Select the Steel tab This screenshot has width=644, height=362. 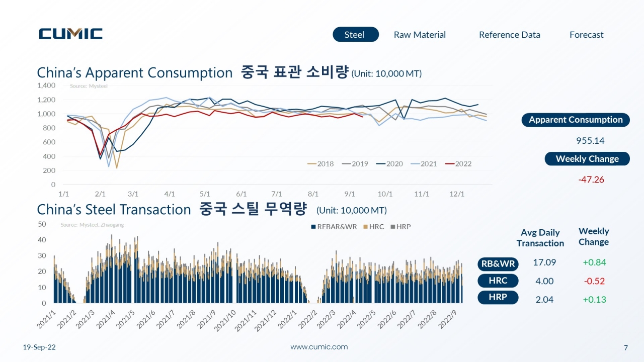[355, 34]
